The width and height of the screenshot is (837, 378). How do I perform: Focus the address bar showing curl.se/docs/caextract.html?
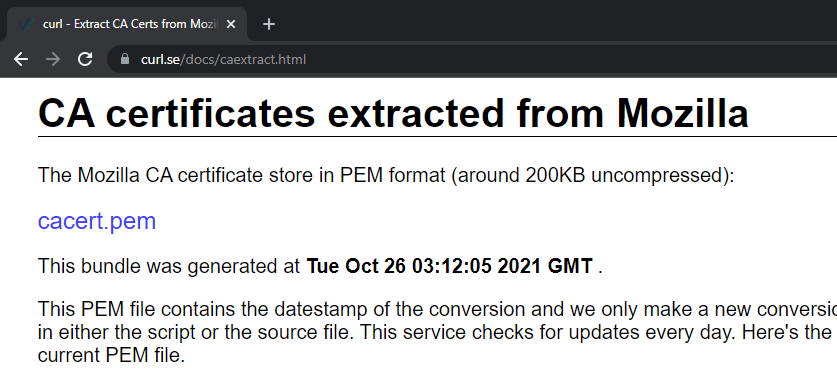coord(470,59)
